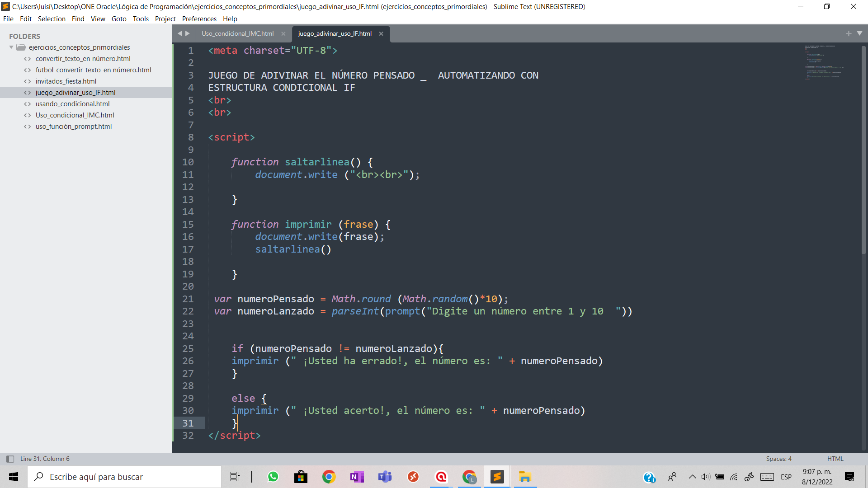Open the Tools menu
Viewport: 868px width, 488px height.
pos(141,19)
